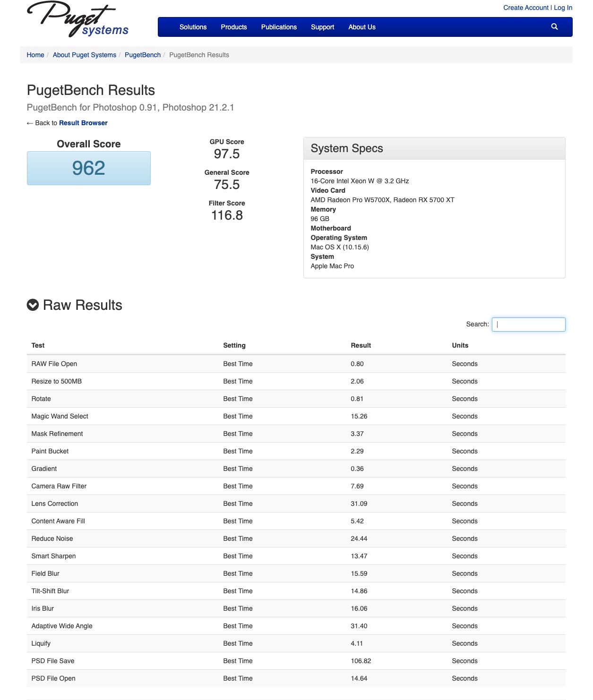Click the 16-Core Intel Xeon W processor text
The width and height of the screenshot is (593, 700).
(360, 181)
